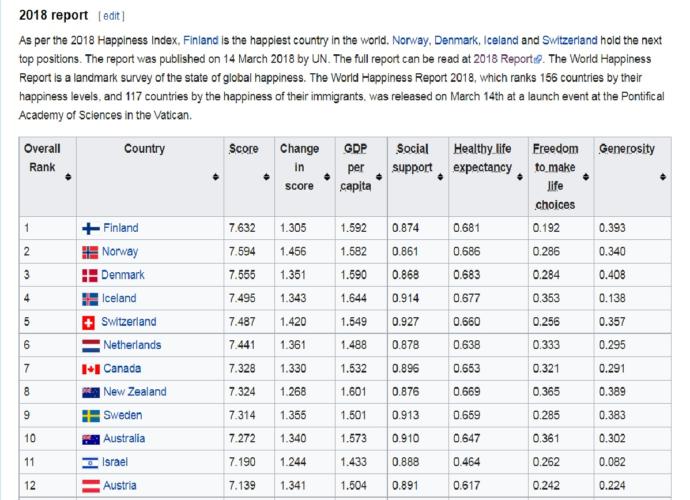Sort by Generosity column arrows
Screen dimensions: 690x500
(663, 176)
